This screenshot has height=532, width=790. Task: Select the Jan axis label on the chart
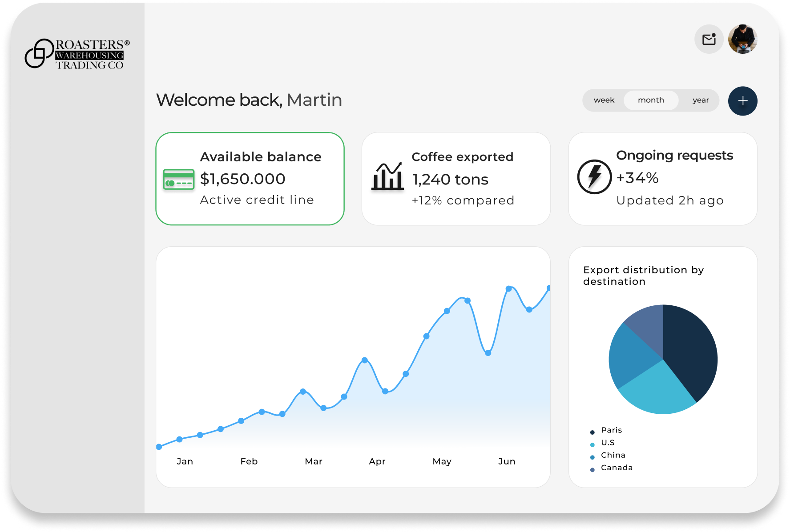pos(185,461)
